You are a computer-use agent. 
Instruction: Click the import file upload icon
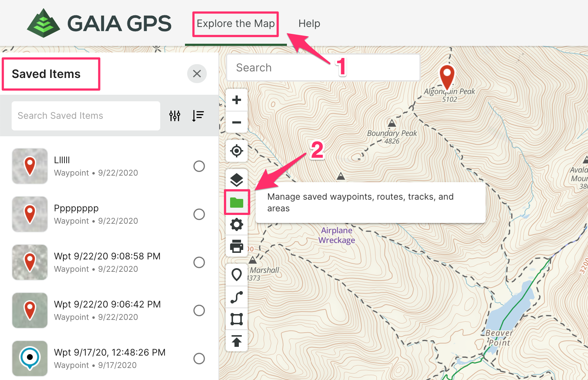237,341
